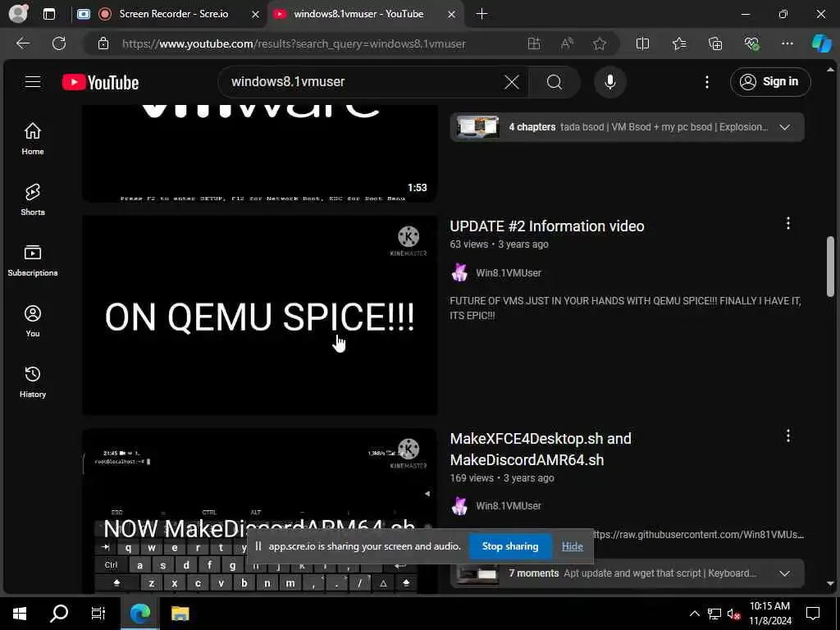840x630 pixels.
Task: Open options for UPDATE #2 Information video
Action: (787, 223)
